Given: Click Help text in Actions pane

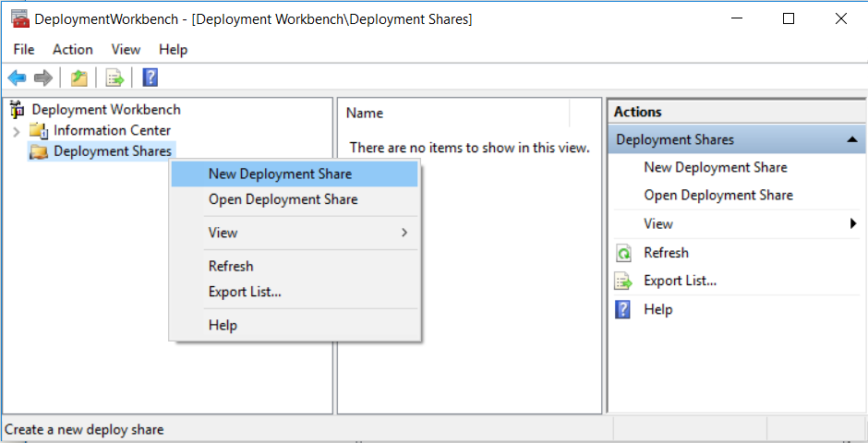Looking at the screenshot, I should click(x=657, y=309).
